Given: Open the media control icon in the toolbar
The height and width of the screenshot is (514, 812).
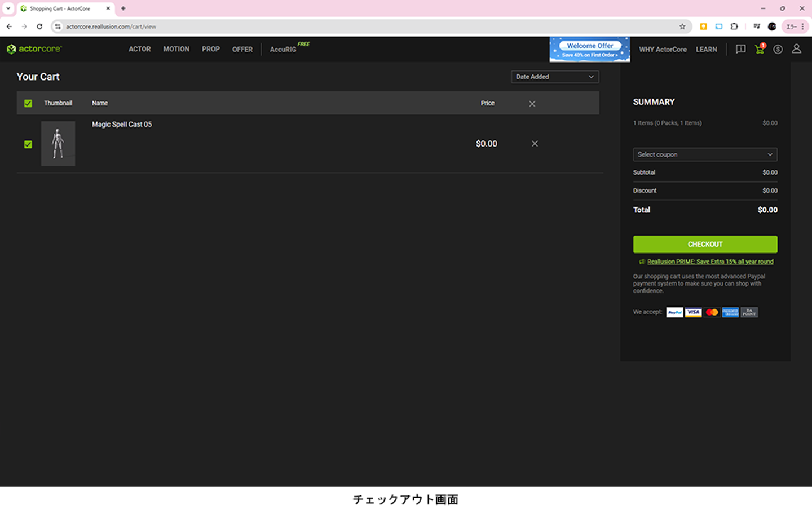Looking at the screenshot, I should (757, 26).
